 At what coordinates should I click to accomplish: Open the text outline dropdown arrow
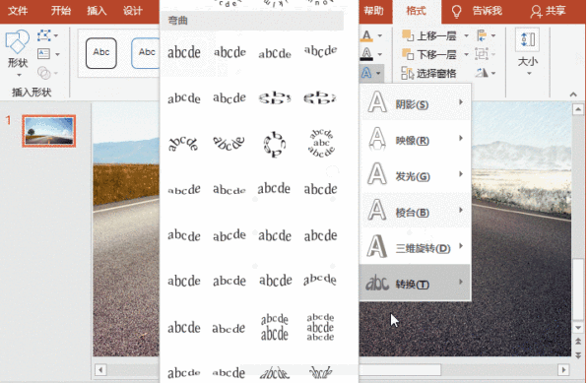(x=379, y=54)
